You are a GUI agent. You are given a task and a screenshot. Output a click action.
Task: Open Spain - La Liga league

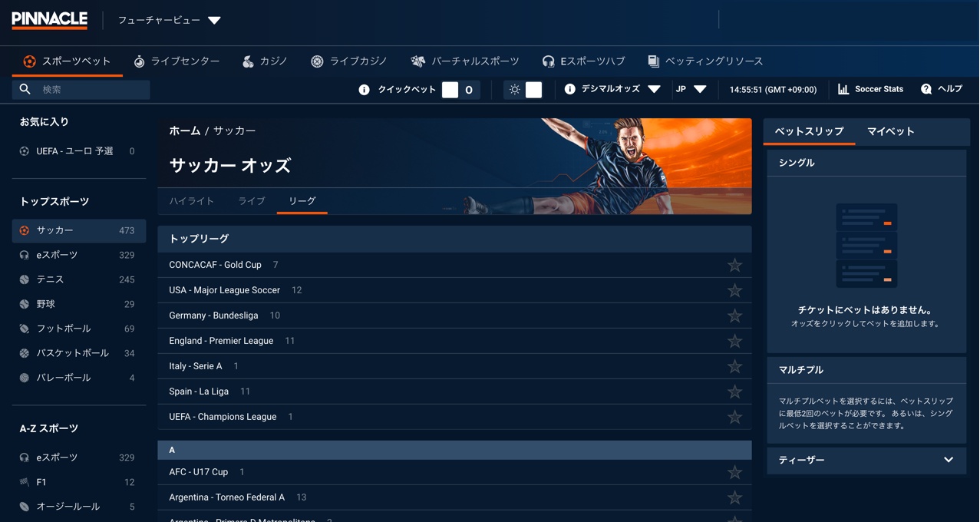pos(199,391)
